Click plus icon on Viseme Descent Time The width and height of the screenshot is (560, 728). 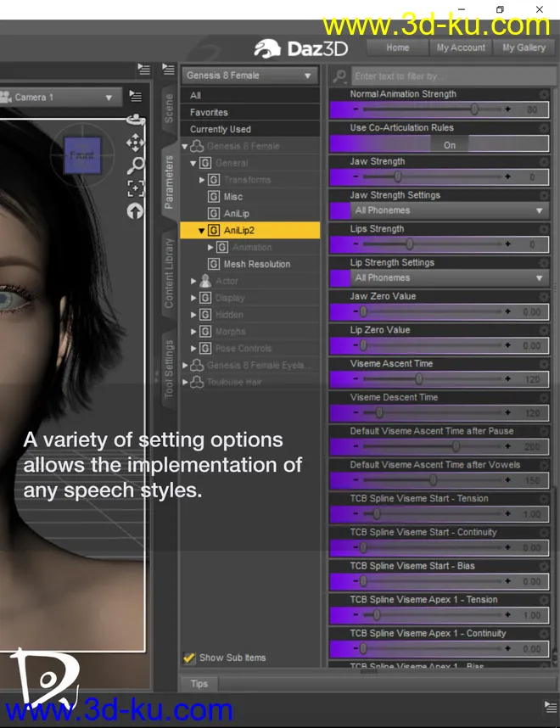[507, 412]
